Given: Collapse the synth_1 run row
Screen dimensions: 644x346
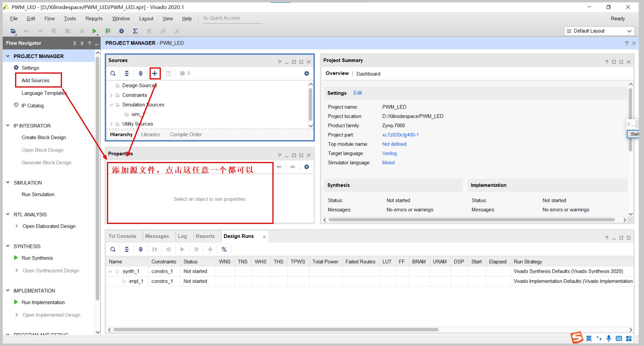Looking at the screenshot, I should tap(110, 272).
